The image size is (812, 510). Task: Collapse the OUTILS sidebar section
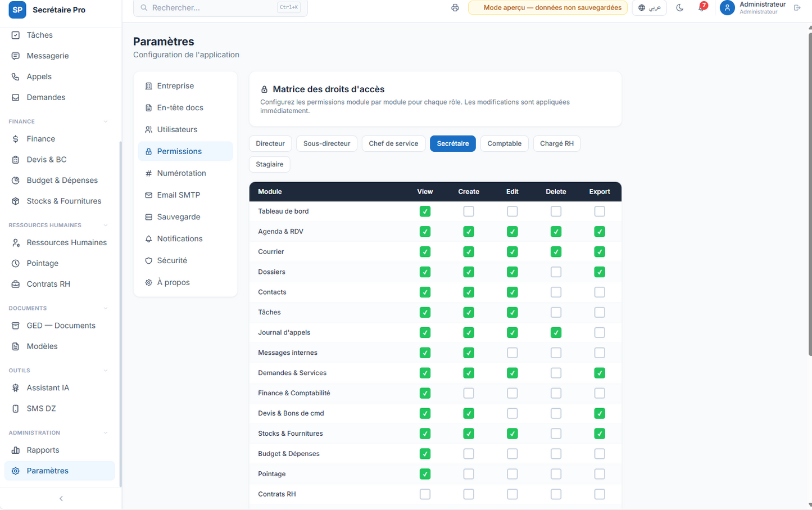(x=106, y=371)
